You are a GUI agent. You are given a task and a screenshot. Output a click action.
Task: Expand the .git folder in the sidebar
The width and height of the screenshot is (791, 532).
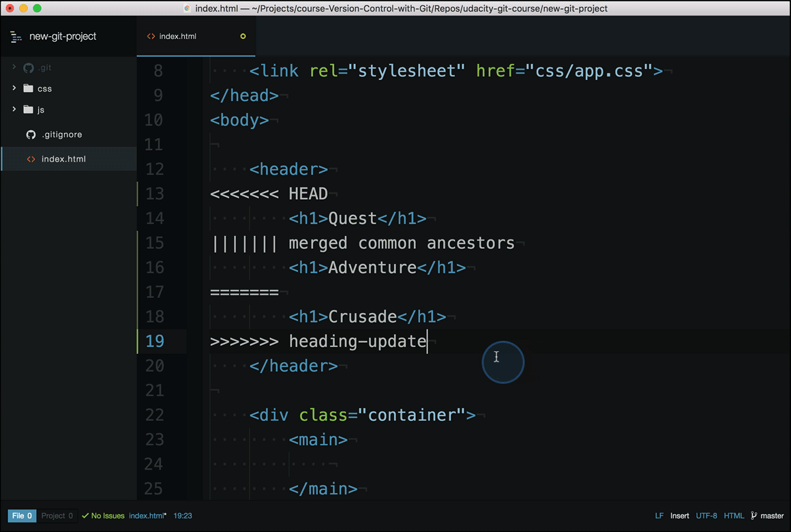click(x=14, y=68)
